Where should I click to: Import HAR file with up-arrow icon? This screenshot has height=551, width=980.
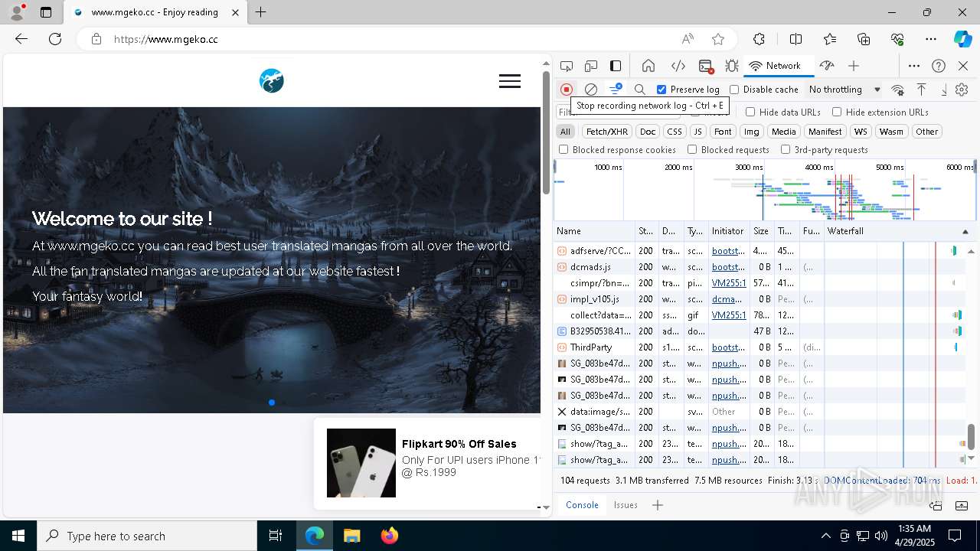pyautogui.click(x=921, y=90)
